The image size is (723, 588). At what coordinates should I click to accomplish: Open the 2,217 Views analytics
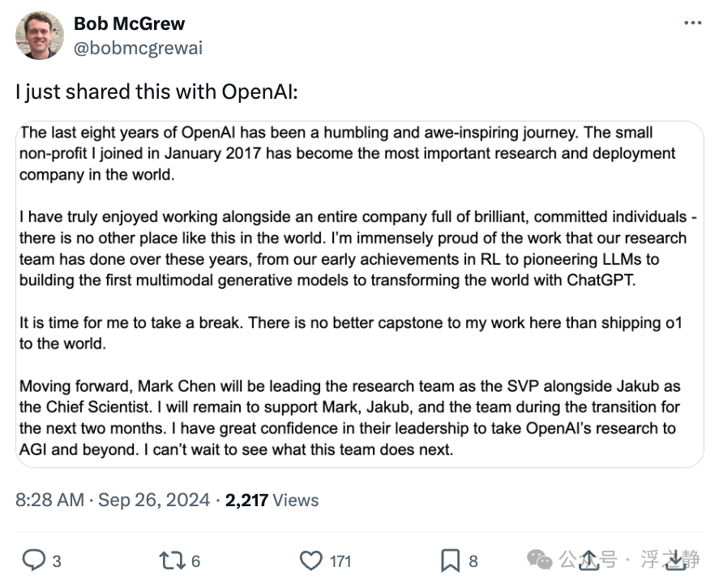pos(272,500)
